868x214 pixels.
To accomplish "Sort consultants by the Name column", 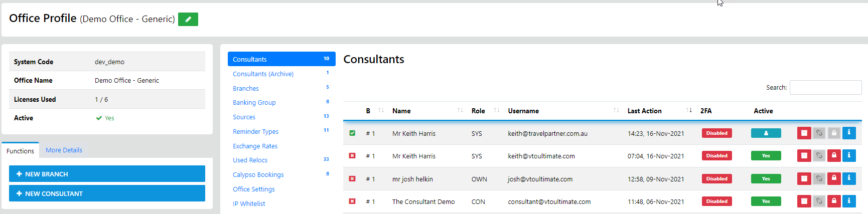I will 401,111.
